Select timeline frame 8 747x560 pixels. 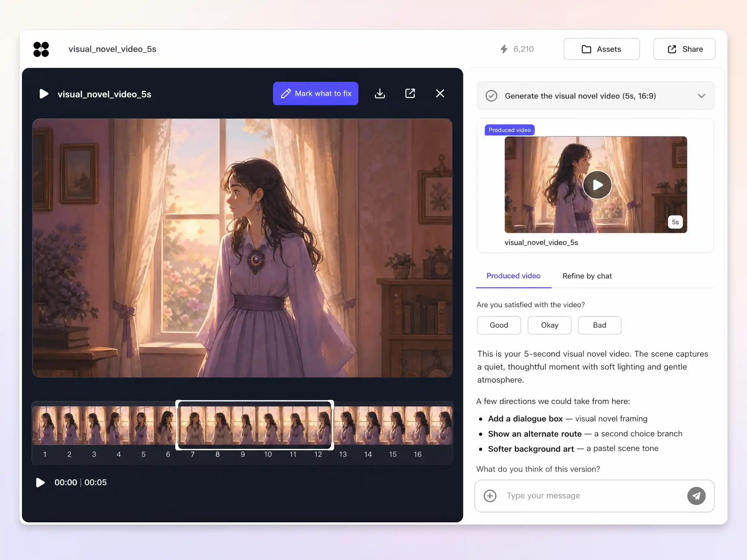218,426
